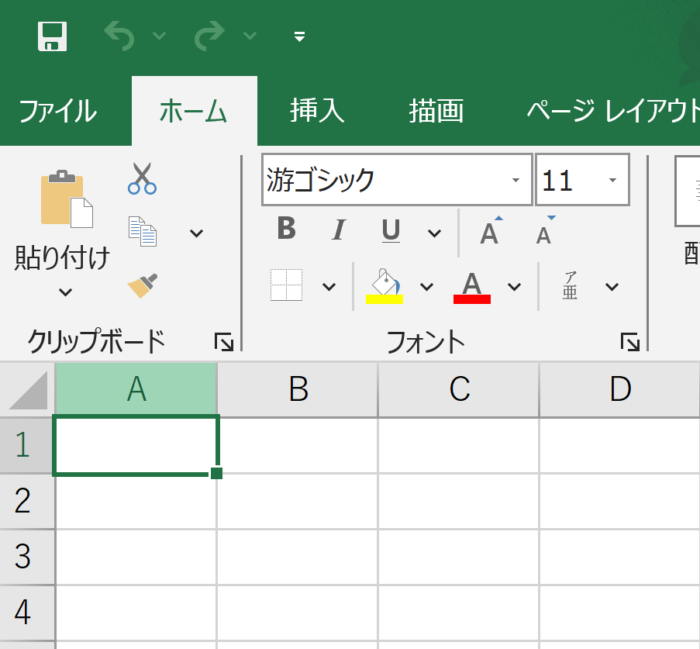The image size is (700, 649).
Task: Click the Save icon in title bar
Action: pyautogui.click(x=52, y=38)
